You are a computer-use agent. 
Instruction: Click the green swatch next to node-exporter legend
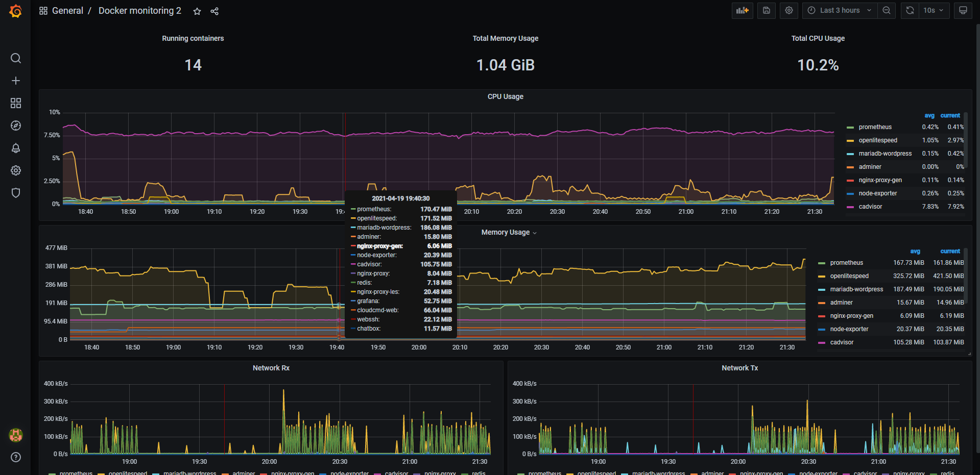[851, 193]
